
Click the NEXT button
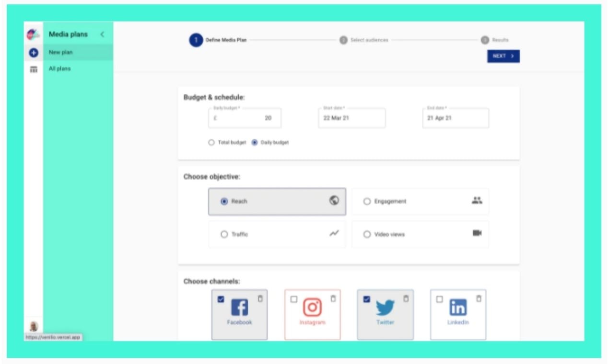click(x=503, y=56)
